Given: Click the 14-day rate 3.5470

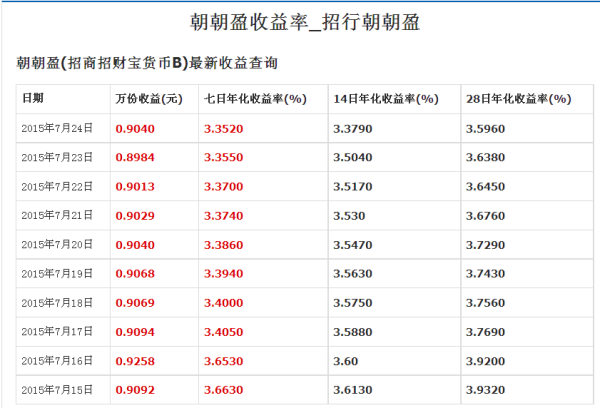Looking at the screenshot, I should 353,245.
